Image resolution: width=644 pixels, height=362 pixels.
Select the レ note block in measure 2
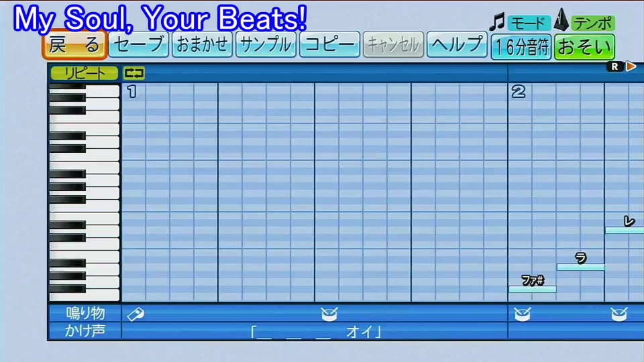[625, 230]
